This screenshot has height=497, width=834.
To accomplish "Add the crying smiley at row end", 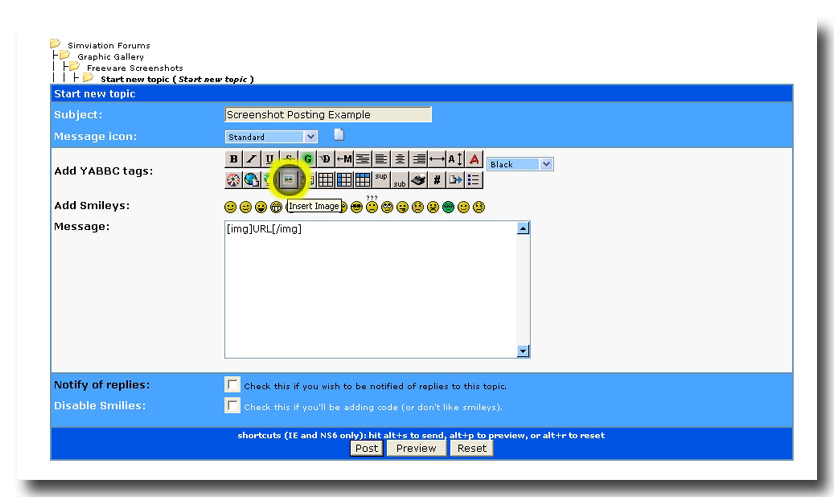I will pos(479,207).
